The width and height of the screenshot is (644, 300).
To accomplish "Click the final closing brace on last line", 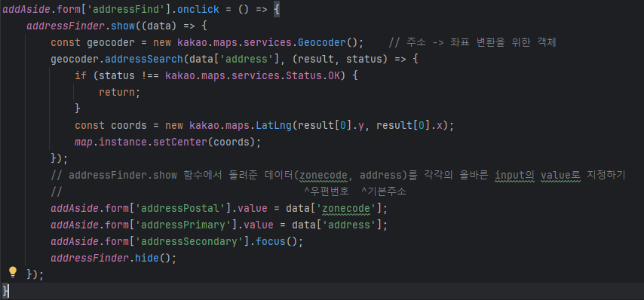I will 5,291.
